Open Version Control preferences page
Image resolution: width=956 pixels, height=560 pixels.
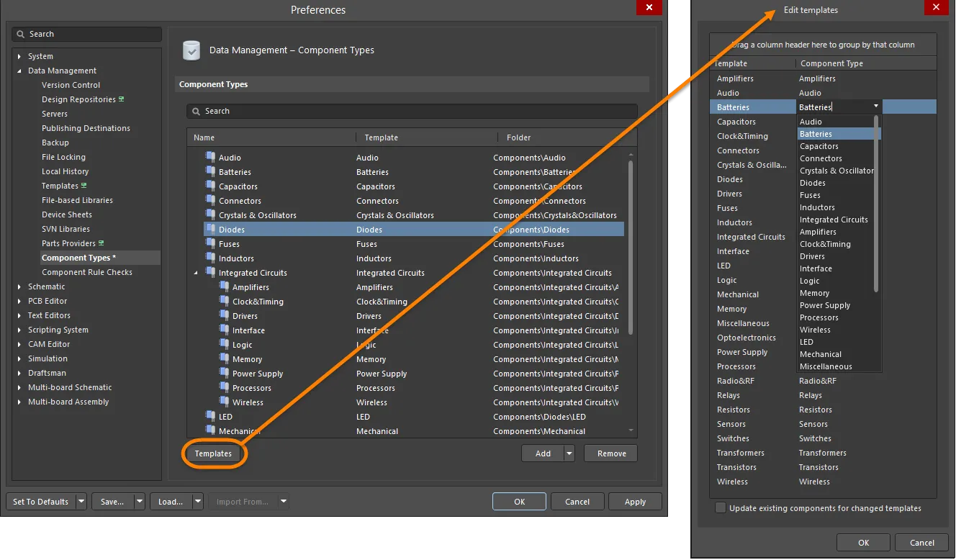click(71, 85)
